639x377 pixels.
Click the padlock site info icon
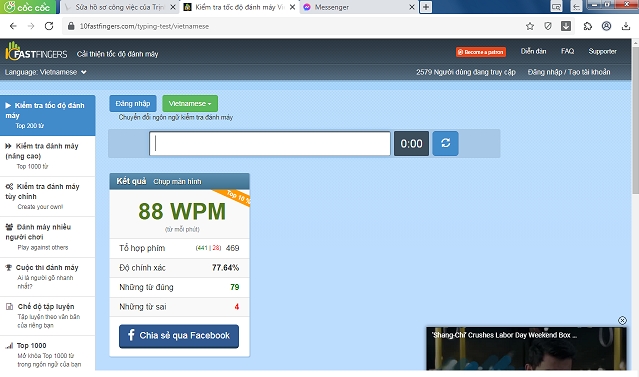pos(71,26)
